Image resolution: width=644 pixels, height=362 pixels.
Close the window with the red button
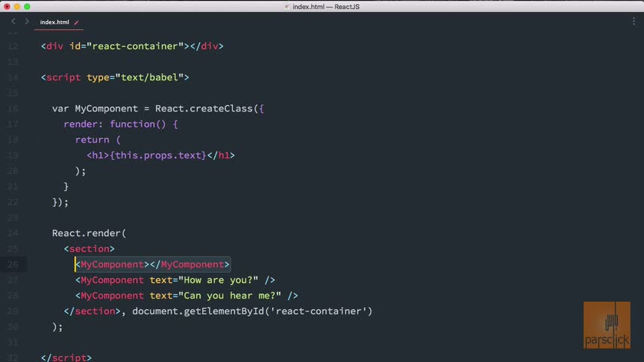pyautogui.click(x=7, y=7)
